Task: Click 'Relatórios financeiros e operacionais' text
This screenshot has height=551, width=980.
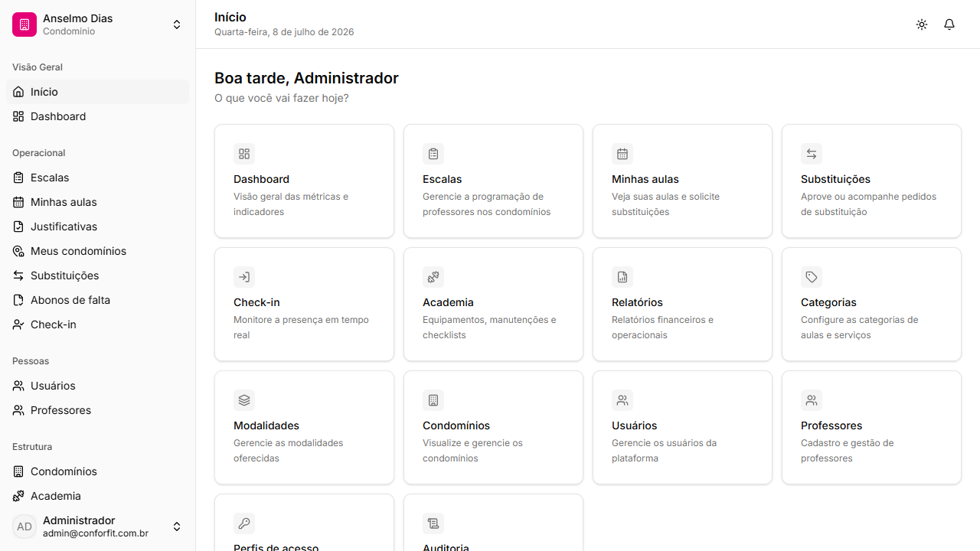Action: click(662, 328)
